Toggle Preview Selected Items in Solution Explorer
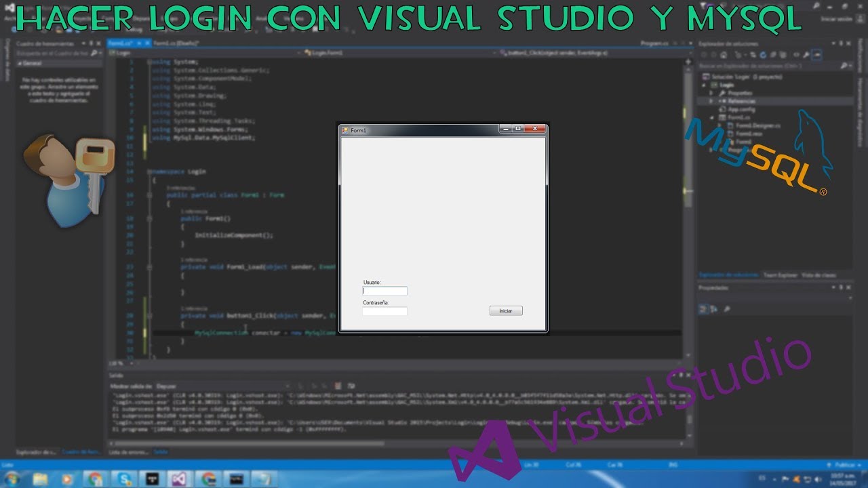868x488 pixels. pos(818,55)
